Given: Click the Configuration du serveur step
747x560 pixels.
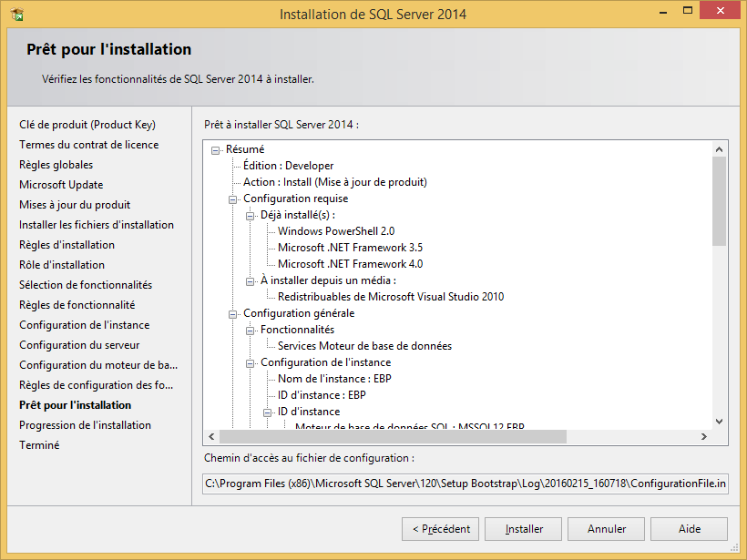Looking at the screenshot, I should (x=79, y=345).
